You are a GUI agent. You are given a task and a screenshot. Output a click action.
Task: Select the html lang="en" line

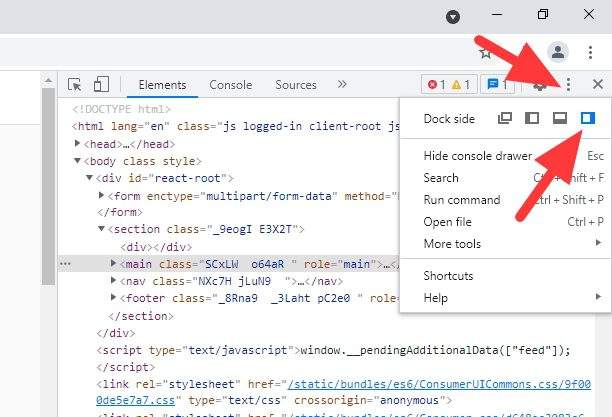(236, 126)
